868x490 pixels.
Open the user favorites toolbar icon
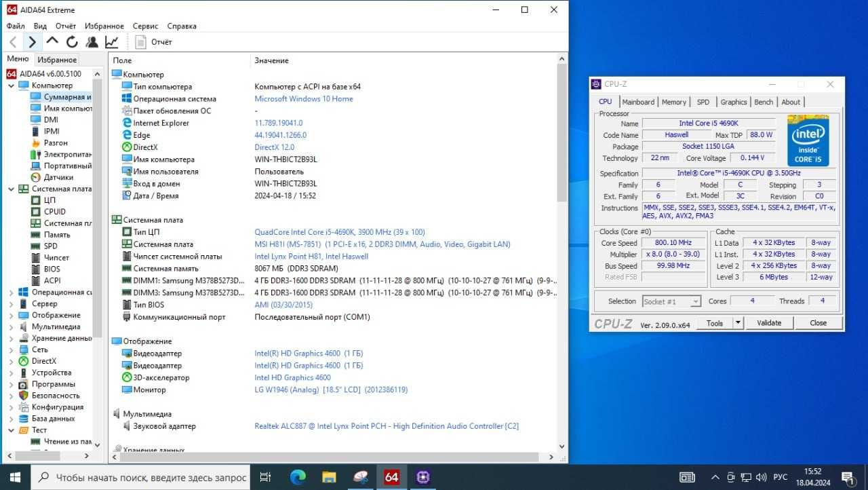[92, 42]
